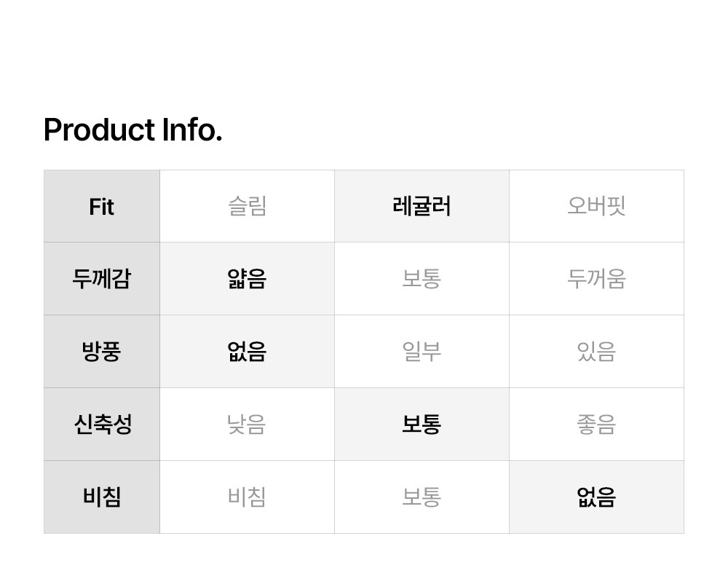This screenshot has width=728, height=584.
Task: Choose the 일부 windproof option
Action: click(x=422, y=352)
